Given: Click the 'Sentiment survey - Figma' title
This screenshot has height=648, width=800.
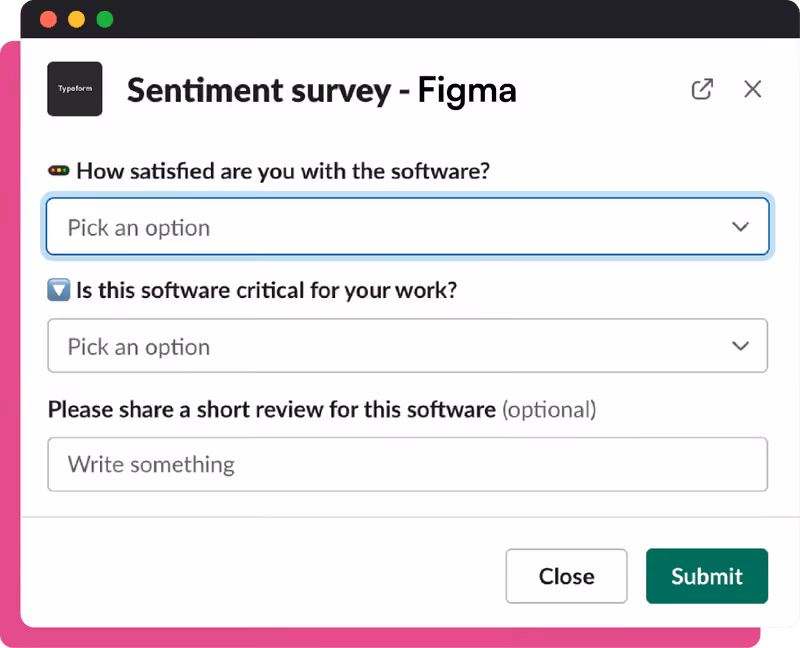Looking at the screenshot, I should 322,90.
